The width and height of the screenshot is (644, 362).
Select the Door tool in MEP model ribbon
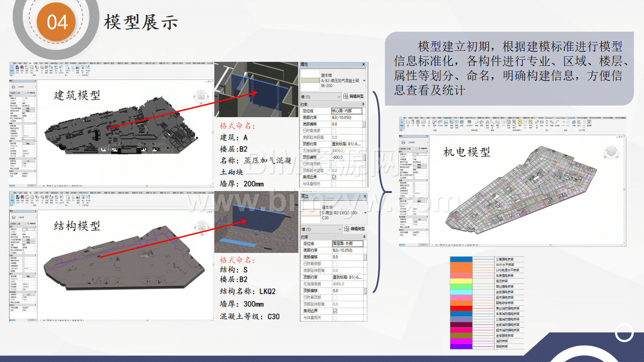point(413,124)
